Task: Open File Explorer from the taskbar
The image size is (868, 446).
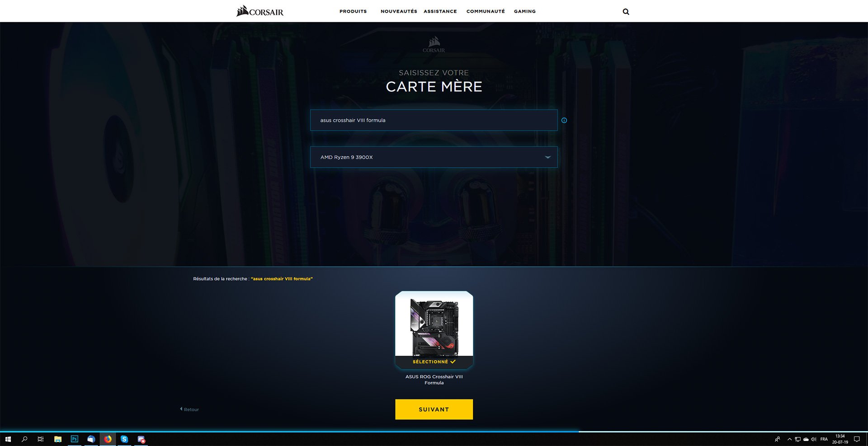Action: coord(58,439)
